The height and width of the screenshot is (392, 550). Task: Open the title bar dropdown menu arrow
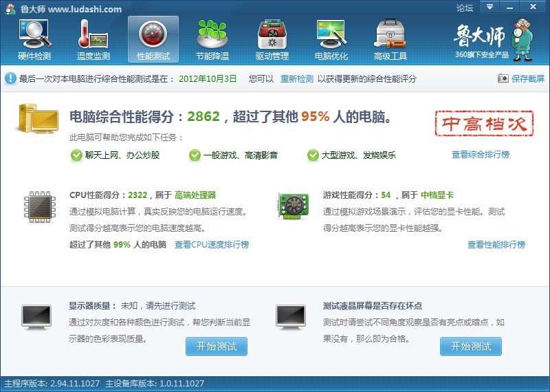[x=489, y=7]
